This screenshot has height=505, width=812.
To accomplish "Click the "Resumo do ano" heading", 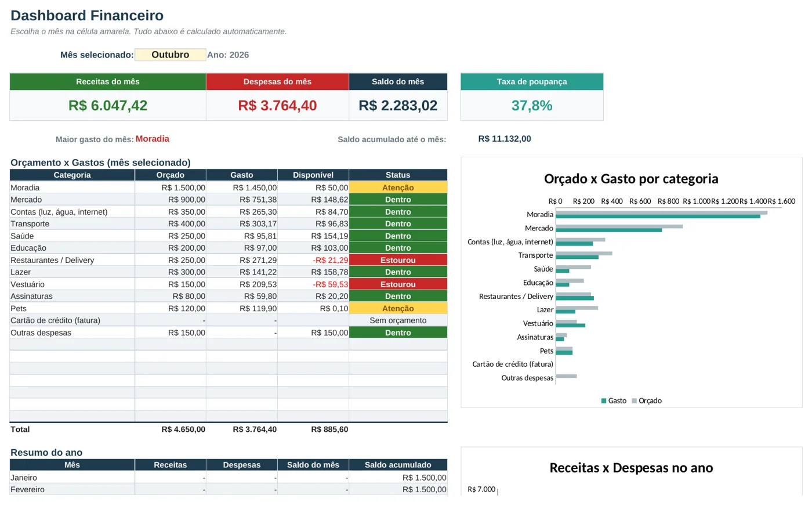I will [x=46, y=453].
